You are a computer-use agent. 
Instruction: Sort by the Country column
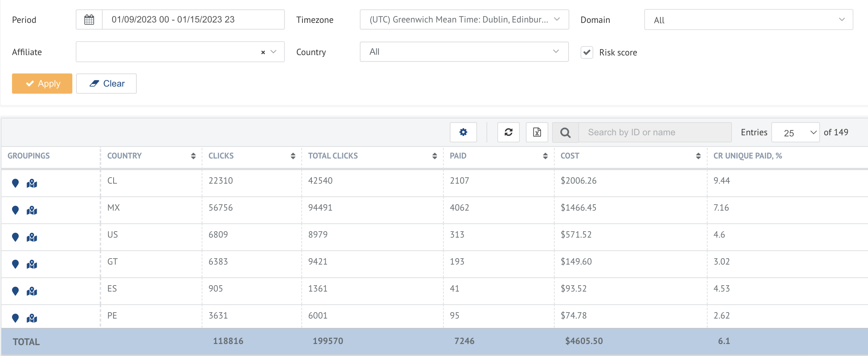tap(193, 156)
